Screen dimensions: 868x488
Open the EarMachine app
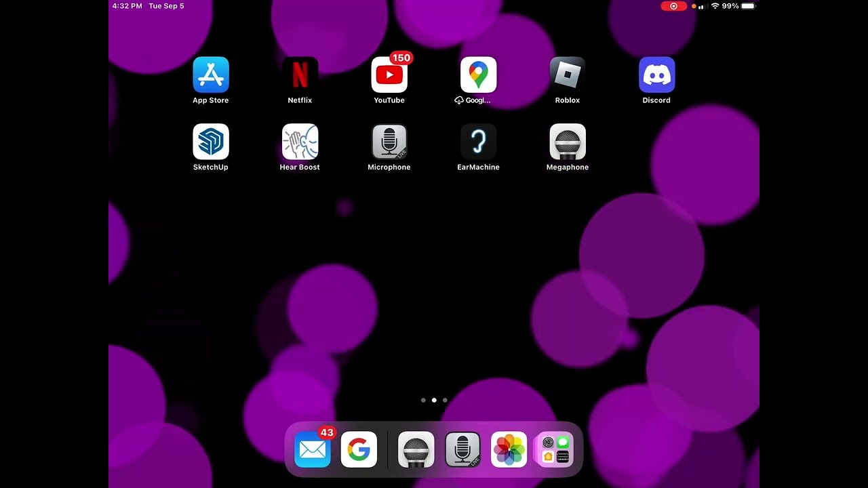[x=478, y=142]
